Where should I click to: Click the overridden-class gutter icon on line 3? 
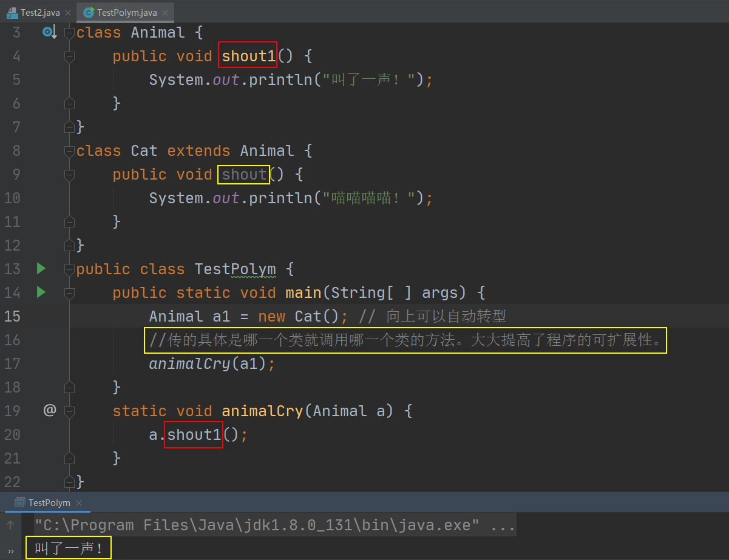[x=49, y=32]
